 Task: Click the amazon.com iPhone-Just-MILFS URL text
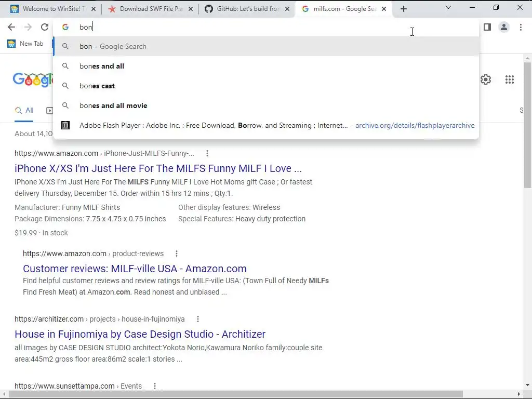coord(104,153)
